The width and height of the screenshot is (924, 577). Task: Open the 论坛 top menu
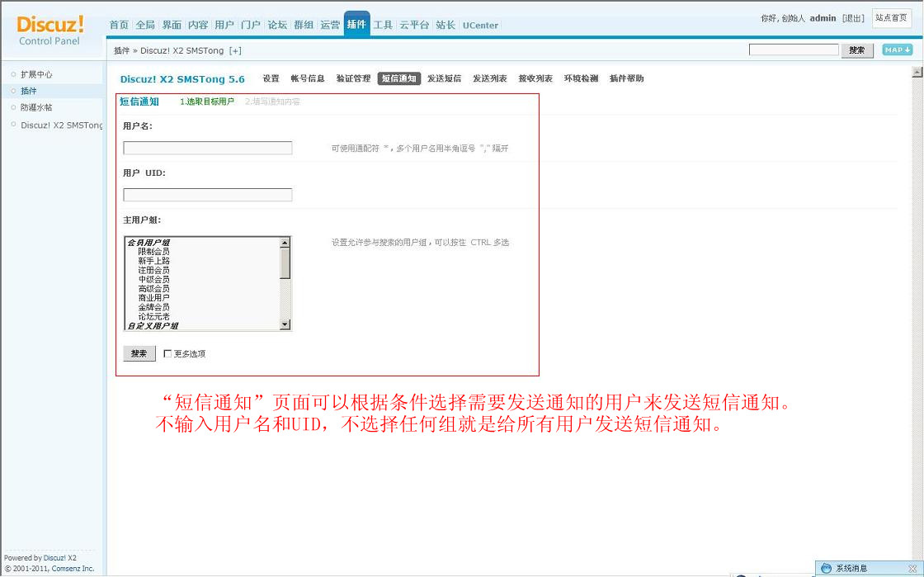(277, 25)
